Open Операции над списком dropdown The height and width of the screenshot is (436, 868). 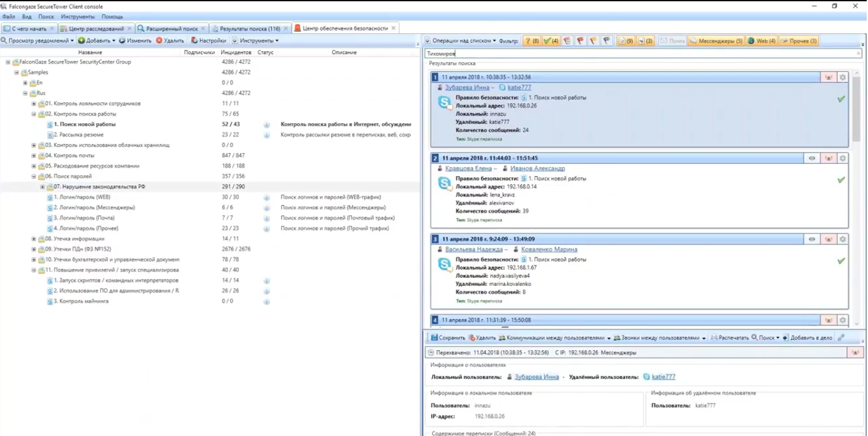460,41
